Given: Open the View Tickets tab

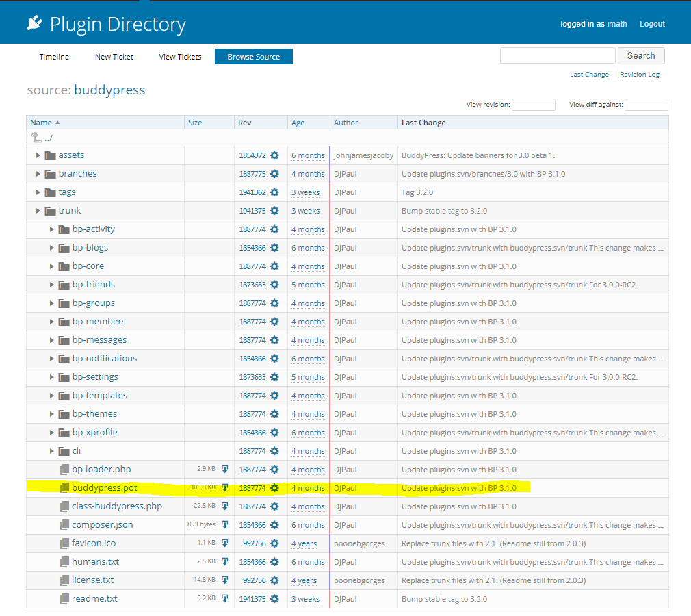Looking at the screenshot, I should tap(180, 57).
